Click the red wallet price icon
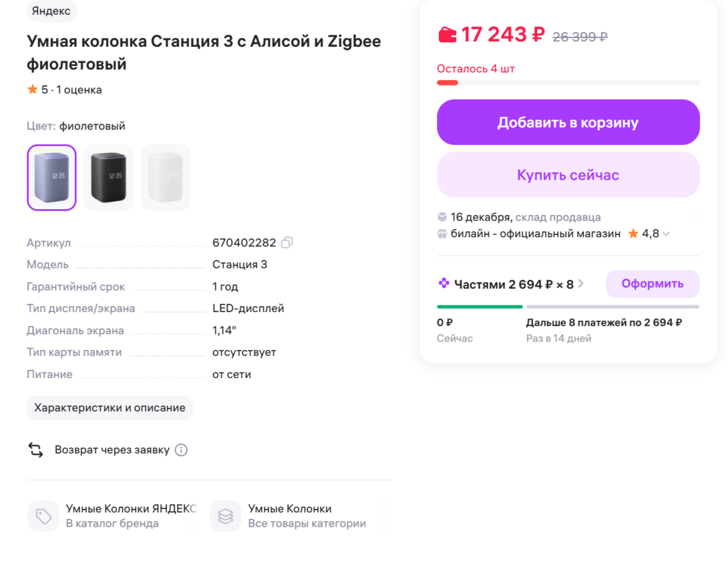 (447, 34)
